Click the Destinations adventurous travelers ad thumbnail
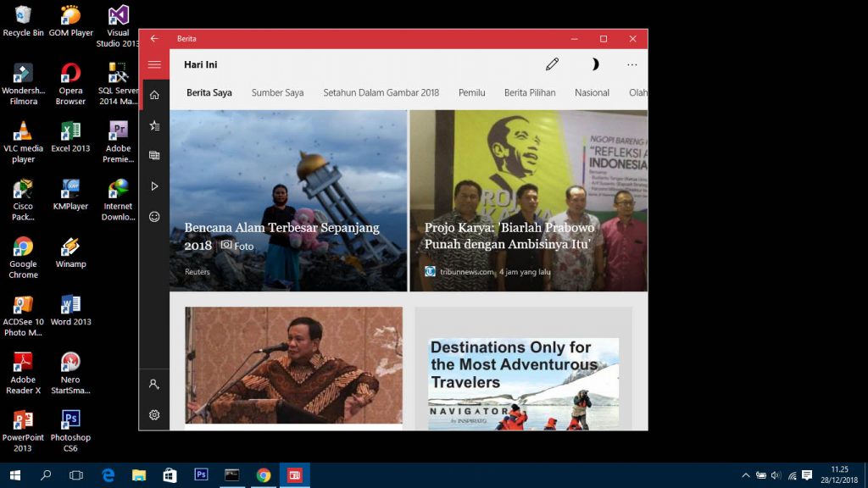 (x=523, y=383)
